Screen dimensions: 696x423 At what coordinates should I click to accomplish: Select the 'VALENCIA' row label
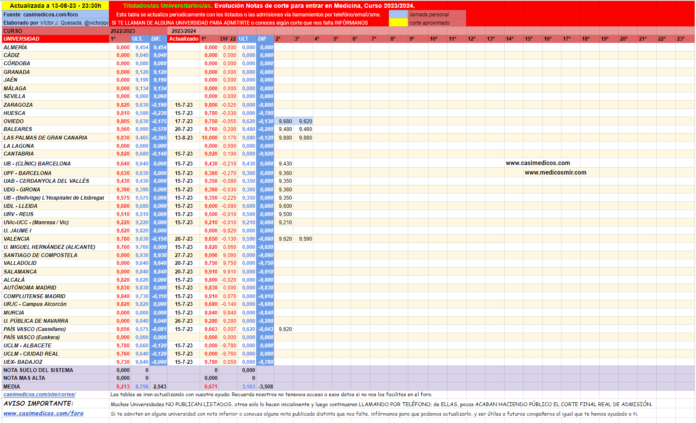click(x=16, y=239)
